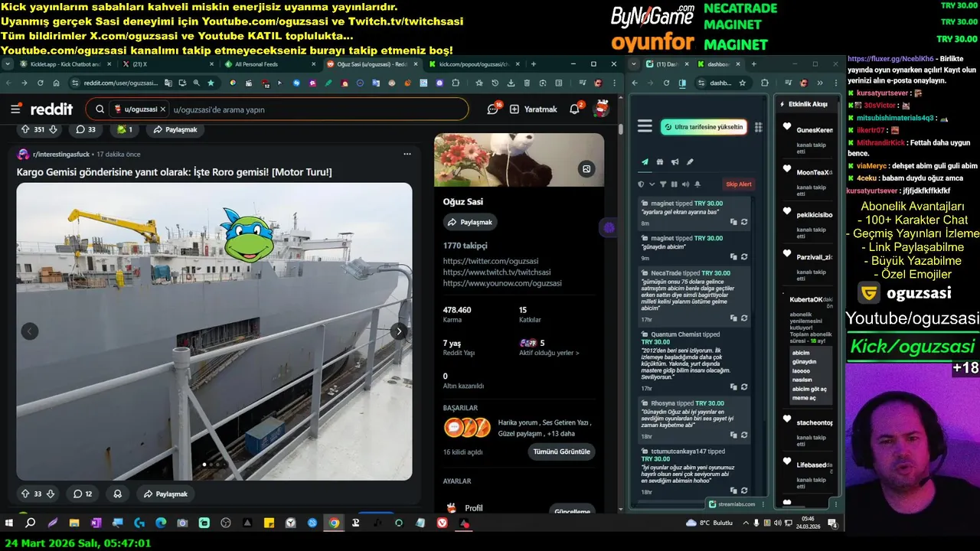Open a new tab in Reddit browser window

(534, 64)
